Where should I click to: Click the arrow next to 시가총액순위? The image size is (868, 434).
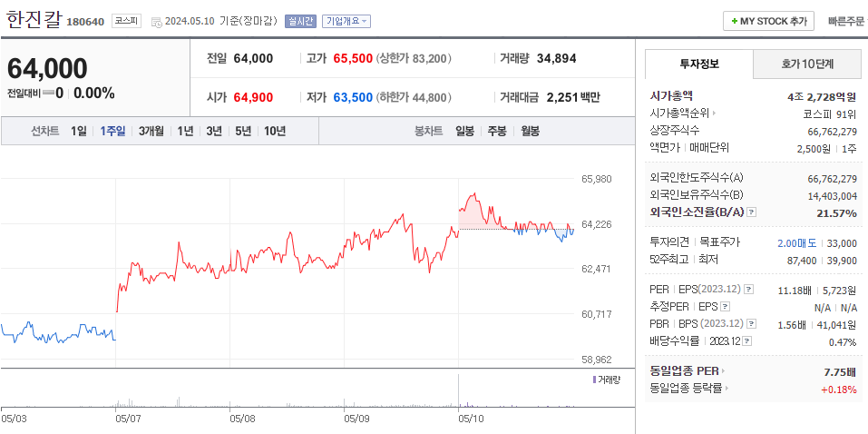point(714,113)
